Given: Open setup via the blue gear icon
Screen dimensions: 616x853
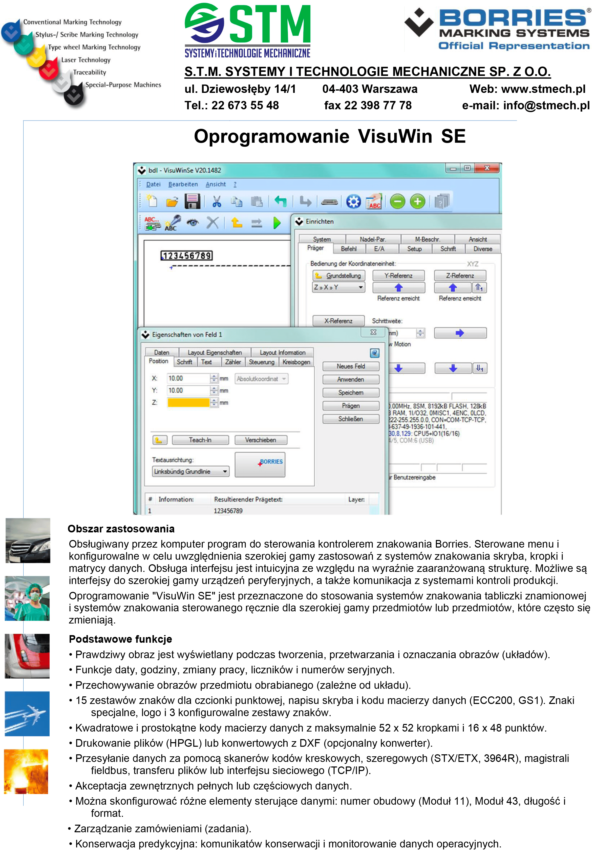Looking at the screenshot, I should point(353,202).
